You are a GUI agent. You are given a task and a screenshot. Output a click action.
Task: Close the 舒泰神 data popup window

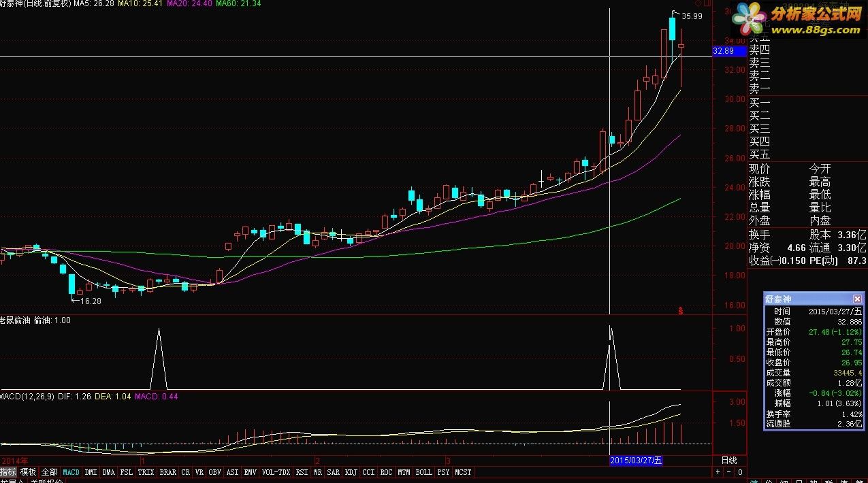coord(857,299)
